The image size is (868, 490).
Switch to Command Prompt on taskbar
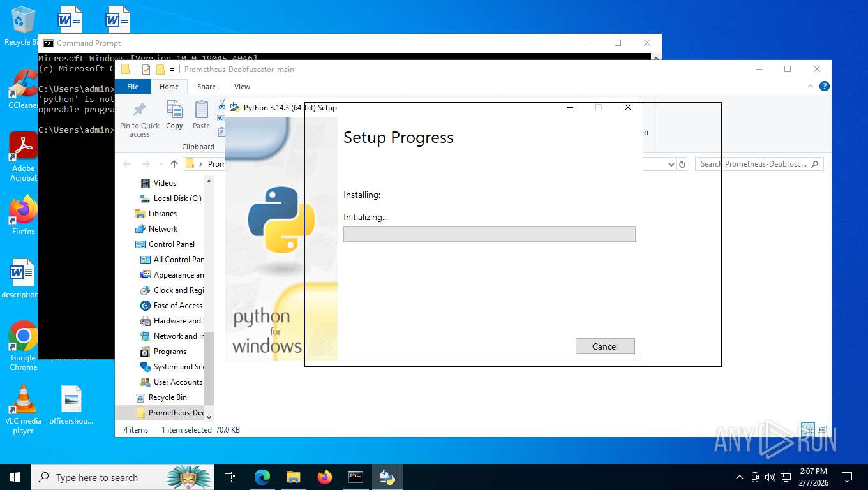355,477
